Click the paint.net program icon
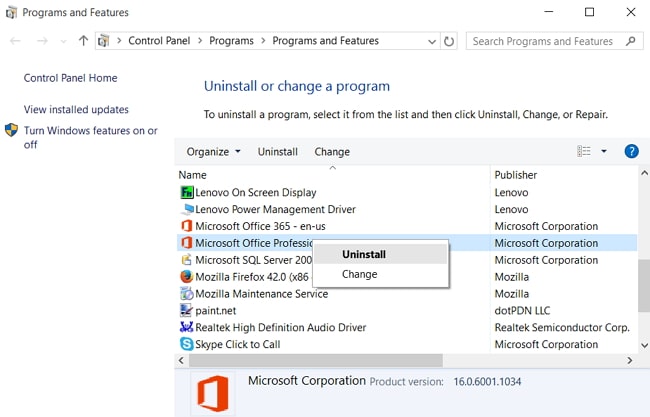Viewport: 650px width, 417px height. pyautogui.click(x=186, y=310)
